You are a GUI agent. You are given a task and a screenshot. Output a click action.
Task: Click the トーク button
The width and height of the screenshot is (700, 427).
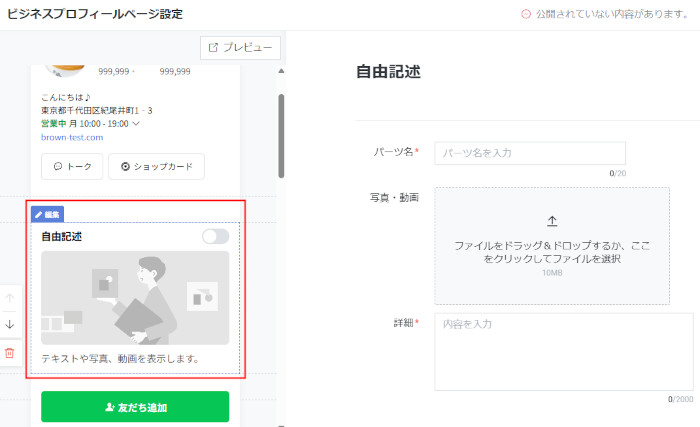click(72, 167)
